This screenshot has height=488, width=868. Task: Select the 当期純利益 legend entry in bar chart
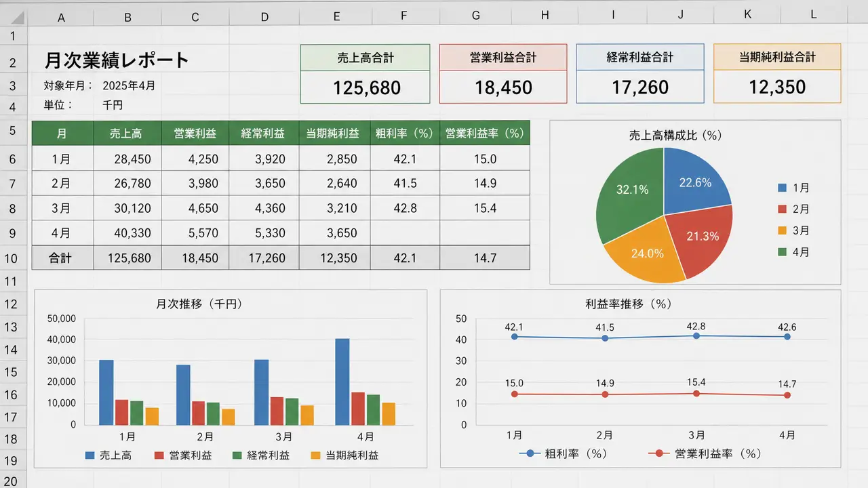(x=344, y=455)
